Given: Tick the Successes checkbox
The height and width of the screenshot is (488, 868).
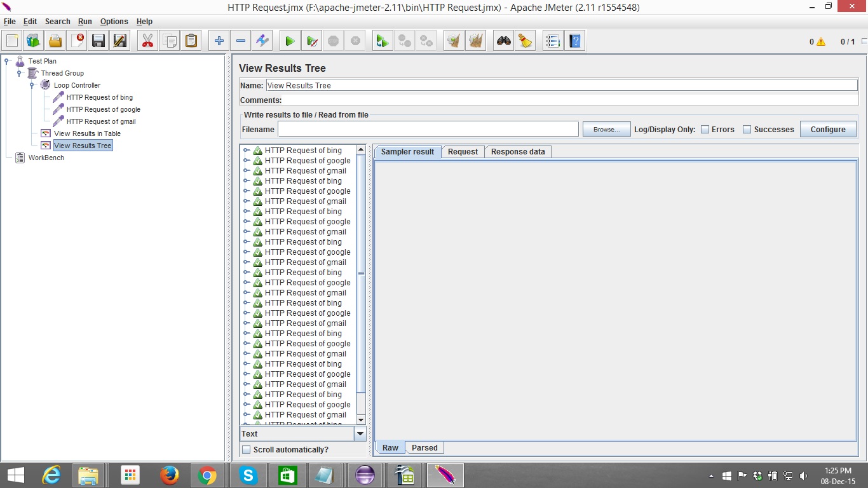Looking at the screenshot, I should [747, 130].
